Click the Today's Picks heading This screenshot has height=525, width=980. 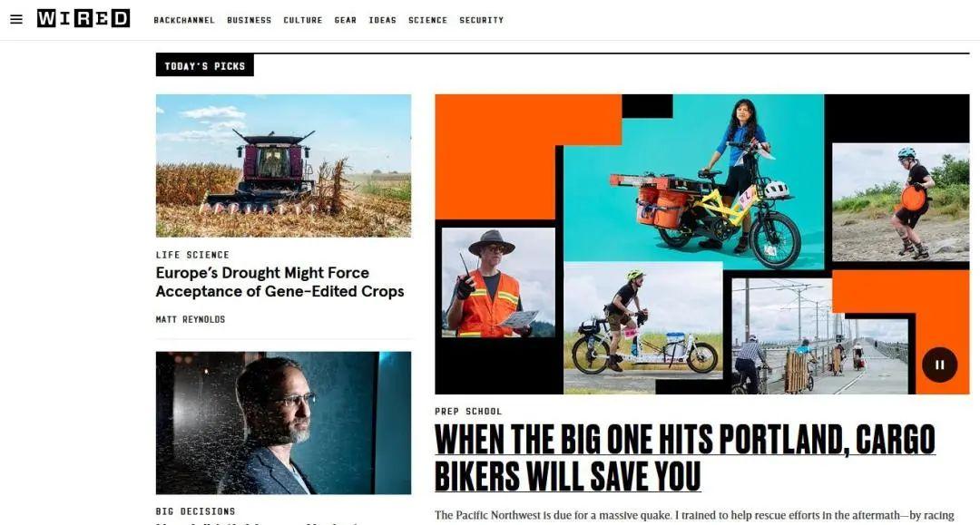click(x=205, y=65)
